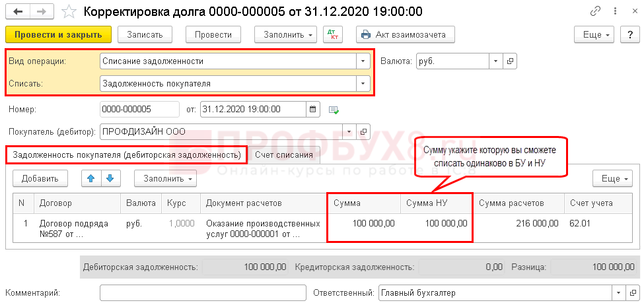Expand Валюта dropdown arrow

[496, 61]
